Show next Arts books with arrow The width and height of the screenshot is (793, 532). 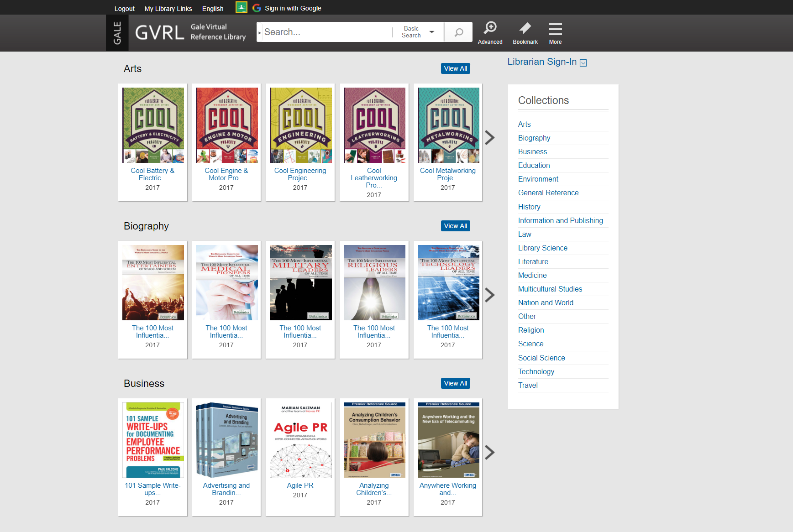pyautogui.click(x=489, y=138)
